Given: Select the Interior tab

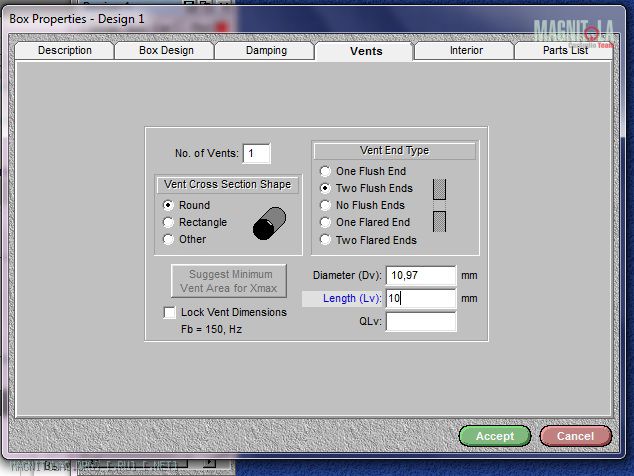Looking at the screenshot, I should [466, 50].
